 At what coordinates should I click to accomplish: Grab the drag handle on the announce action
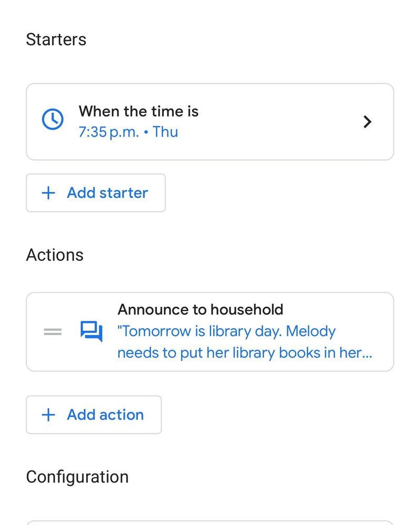[52, 332]
